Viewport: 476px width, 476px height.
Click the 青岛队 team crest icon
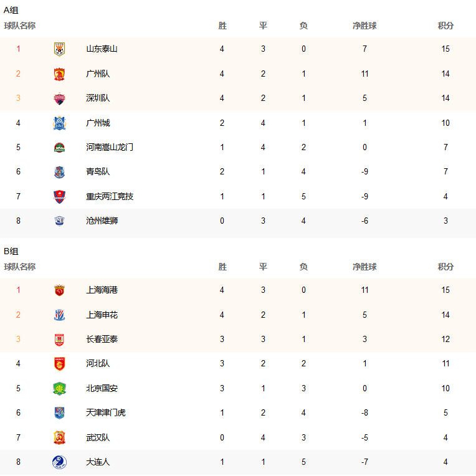coord(60,172)
